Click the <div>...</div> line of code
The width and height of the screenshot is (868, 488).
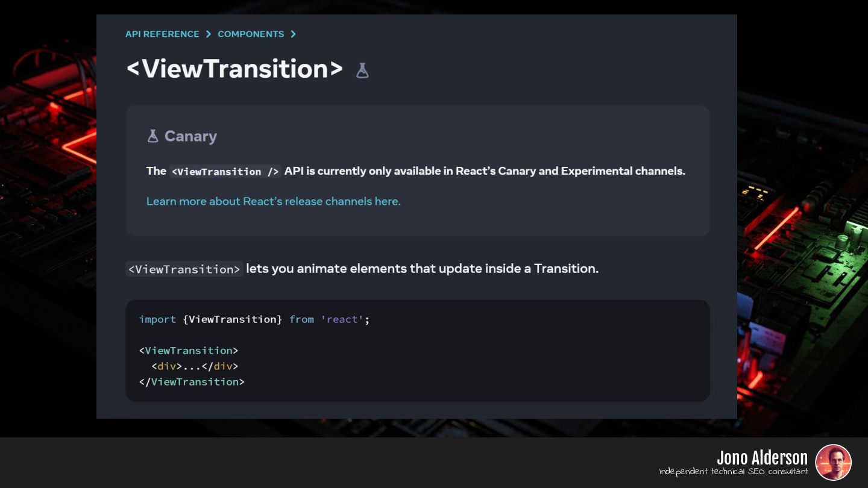tap(195, 366)
